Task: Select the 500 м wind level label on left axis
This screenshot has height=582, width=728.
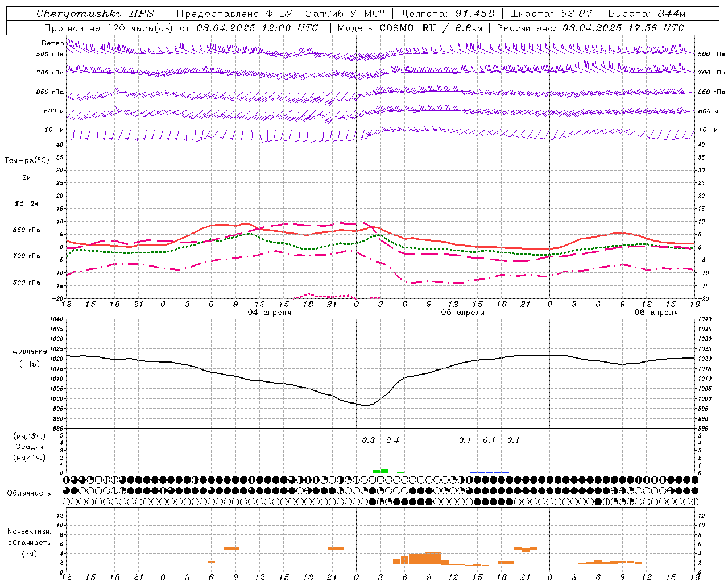Action: tap(54, 111)
